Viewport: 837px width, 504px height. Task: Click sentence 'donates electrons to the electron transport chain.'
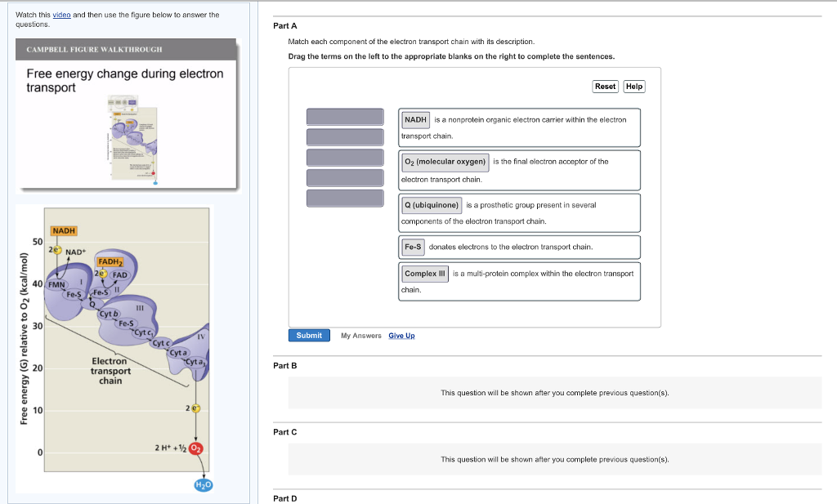tap(511, 247)
